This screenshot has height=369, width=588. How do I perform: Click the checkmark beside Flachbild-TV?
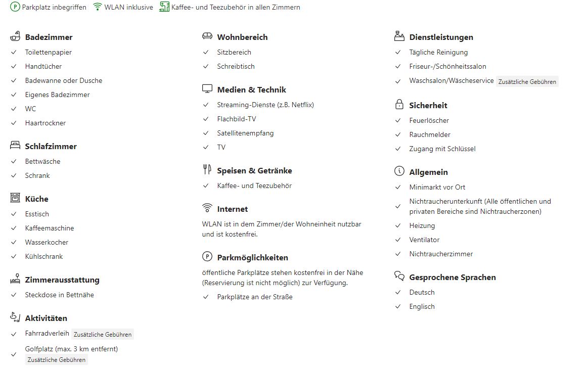click(x=206, y=119)
